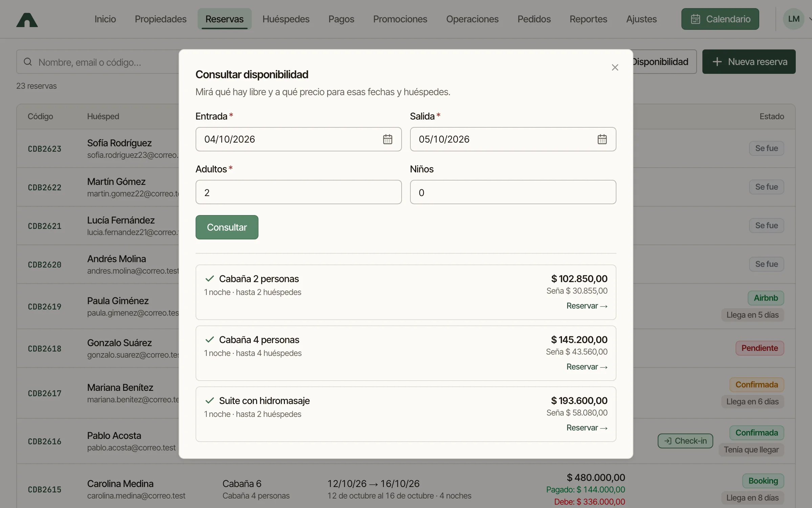Click the plus icon in Nueva reserva

[717, 62]
